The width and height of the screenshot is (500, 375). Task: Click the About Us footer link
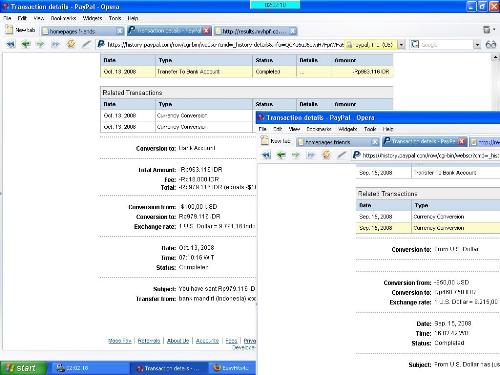tap(178, 340)
